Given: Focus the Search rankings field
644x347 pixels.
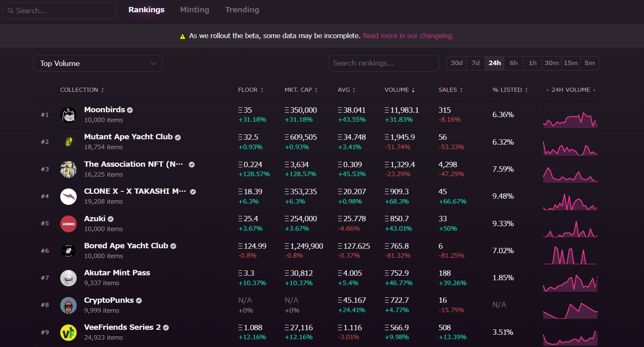Looking at the screenshot, I should pyautogui.click(x=384, y=64).
